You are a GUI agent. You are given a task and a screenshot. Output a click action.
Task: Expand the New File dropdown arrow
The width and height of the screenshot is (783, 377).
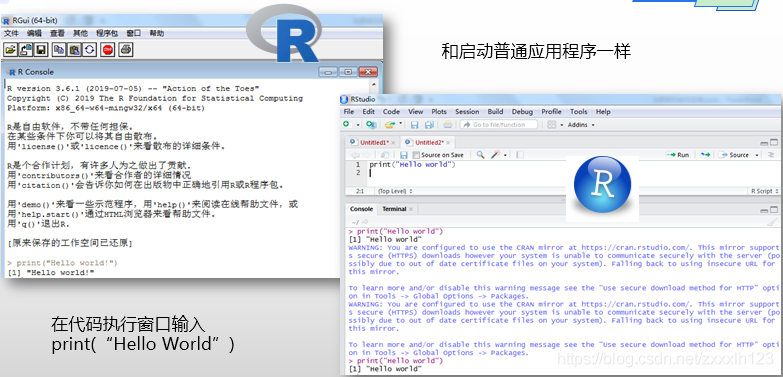(x=358, y=125)
